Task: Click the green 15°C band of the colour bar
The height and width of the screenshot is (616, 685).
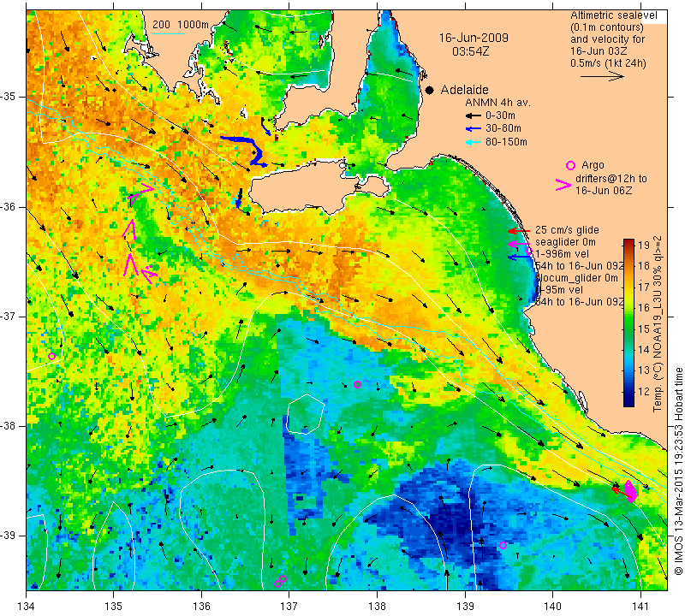Action: [x=628, y=329]
